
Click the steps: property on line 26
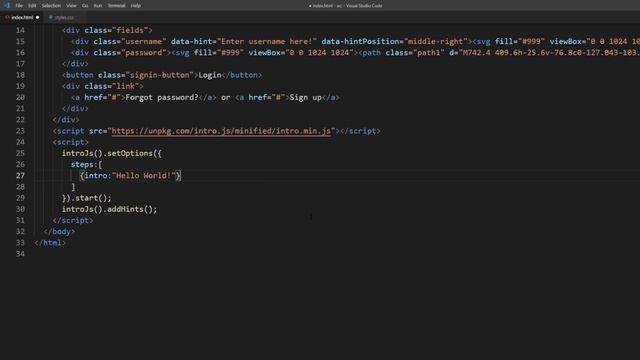click(84, 164)
